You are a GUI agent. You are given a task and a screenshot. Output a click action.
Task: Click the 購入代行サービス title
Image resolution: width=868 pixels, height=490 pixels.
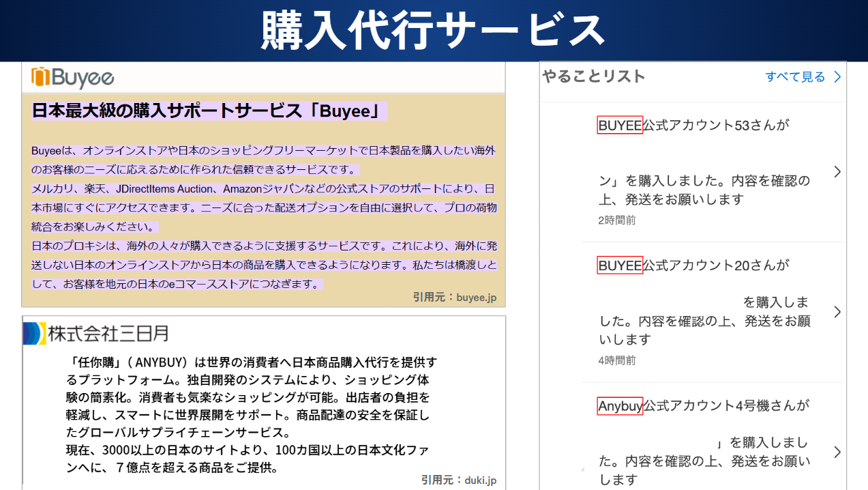click(x=434, y=31)
